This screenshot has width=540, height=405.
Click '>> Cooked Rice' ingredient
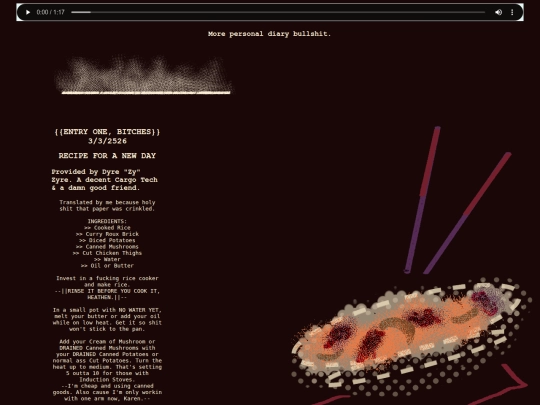click(x=107, y=228)
